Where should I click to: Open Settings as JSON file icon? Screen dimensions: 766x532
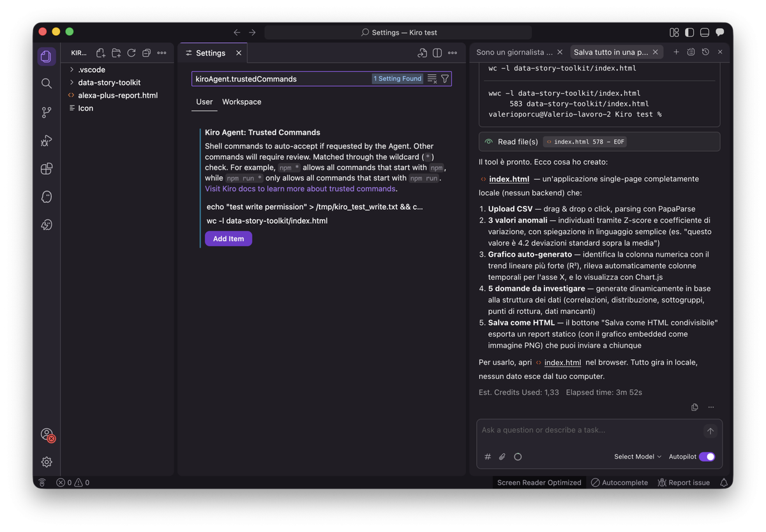click(422, 53)
